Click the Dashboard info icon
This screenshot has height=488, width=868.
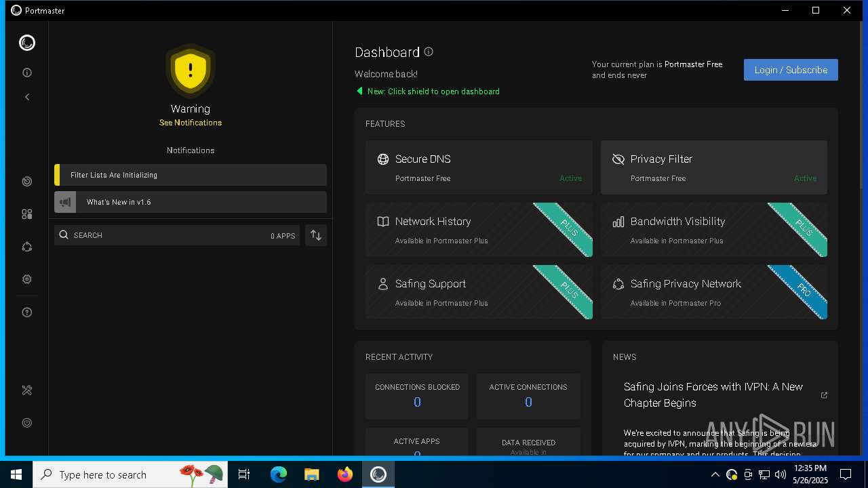coord(429,52)
